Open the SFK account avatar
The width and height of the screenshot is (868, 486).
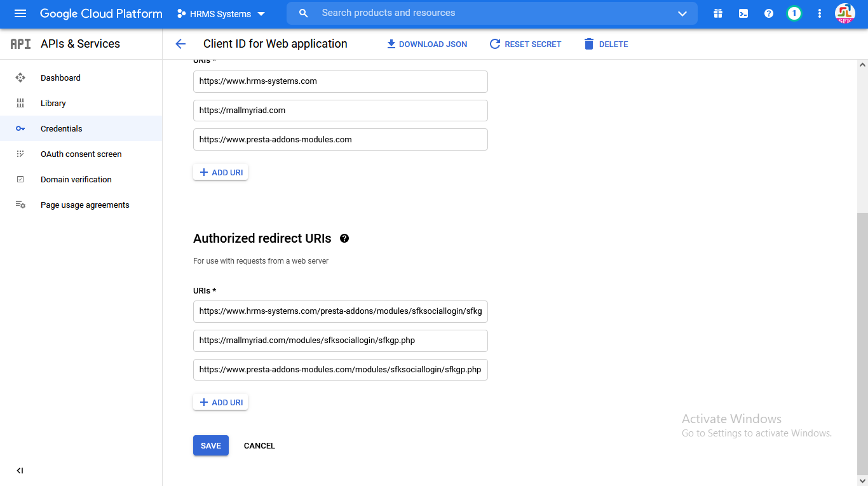845,13
